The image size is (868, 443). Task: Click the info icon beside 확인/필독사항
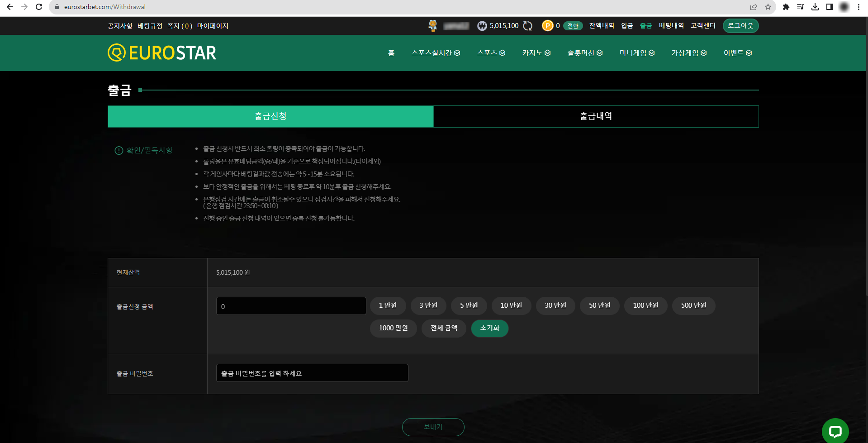click(x=118, y=150)
